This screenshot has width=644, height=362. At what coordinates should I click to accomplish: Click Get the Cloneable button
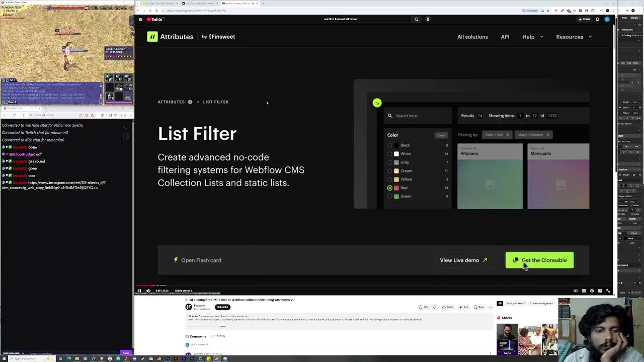point(539,260)
